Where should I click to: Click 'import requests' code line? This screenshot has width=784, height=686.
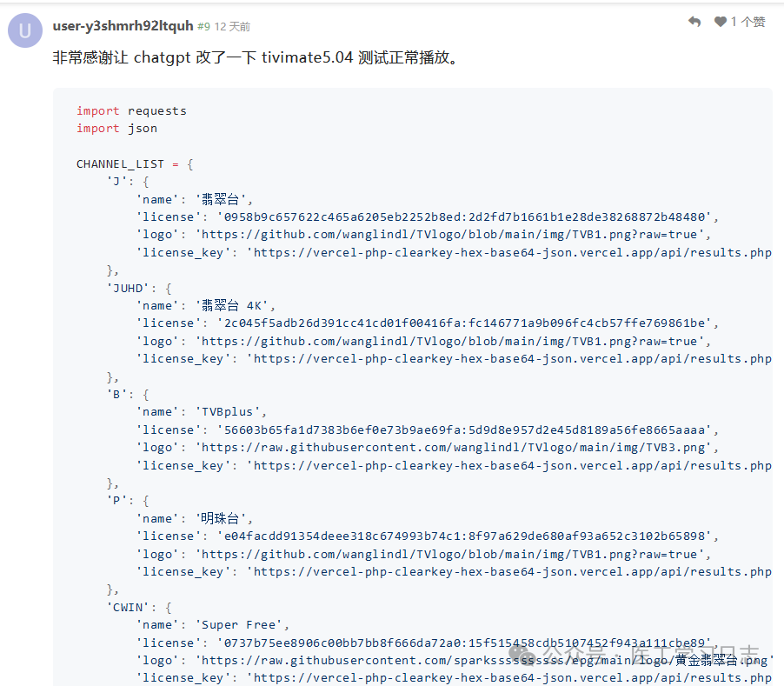(131, 111)
